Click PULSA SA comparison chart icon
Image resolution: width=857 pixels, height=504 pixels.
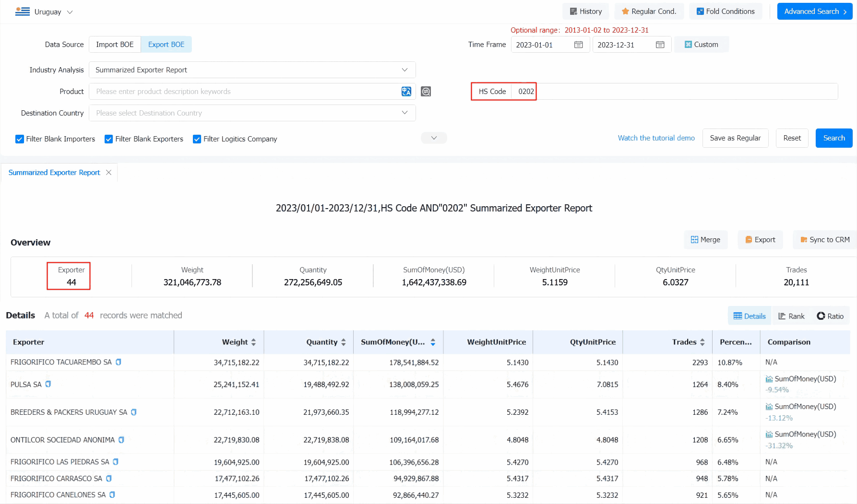(769, 379)
